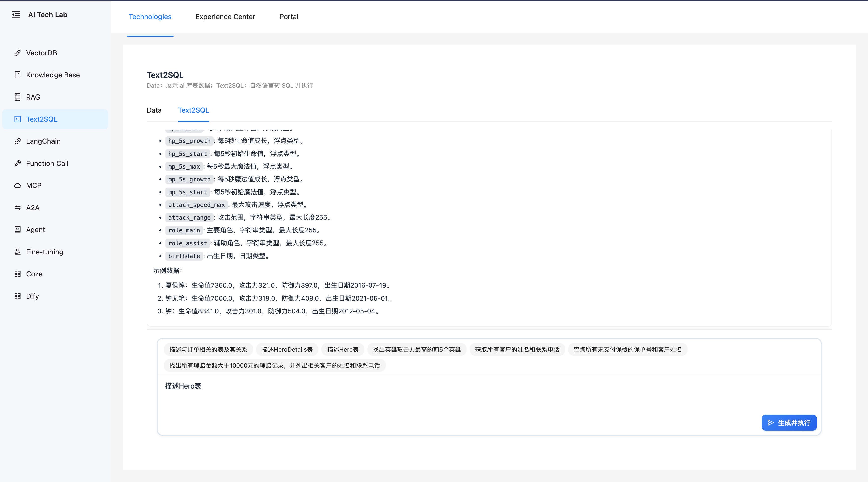This screenshot has width=868, height=482.
Task: Click the Text2SQL console icon in sidebar
Action: click(18, 119)
